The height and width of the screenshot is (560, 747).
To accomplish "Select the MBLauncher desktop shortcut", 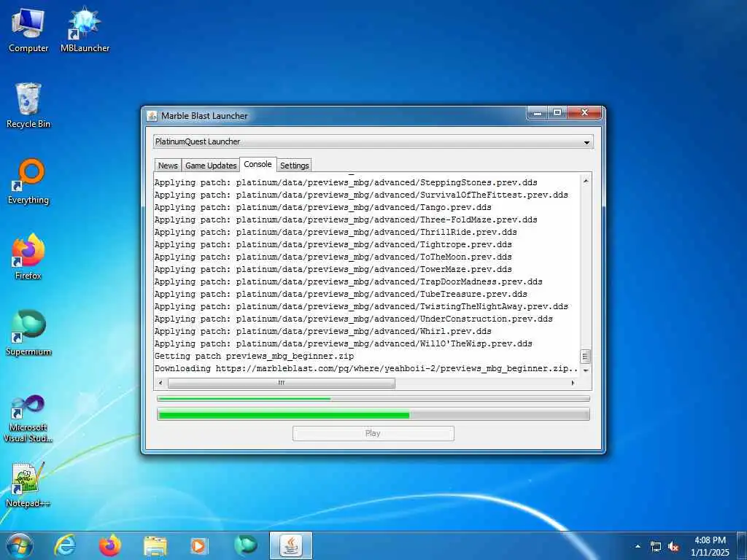I will click(x=85, y=30).
